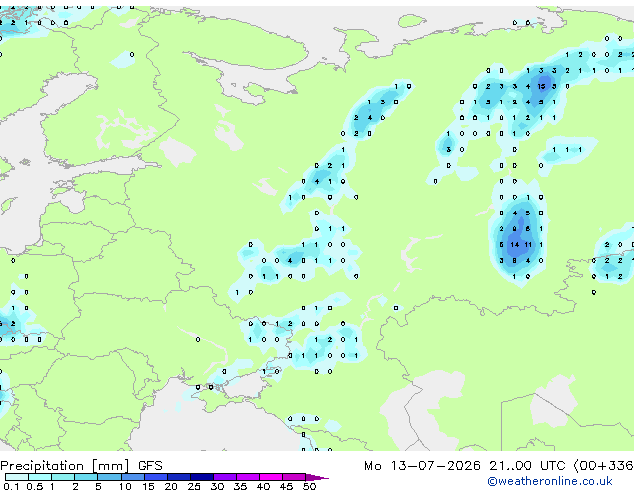Click the 'GFS' model label
Screen dimensions: 634x490
150,466
